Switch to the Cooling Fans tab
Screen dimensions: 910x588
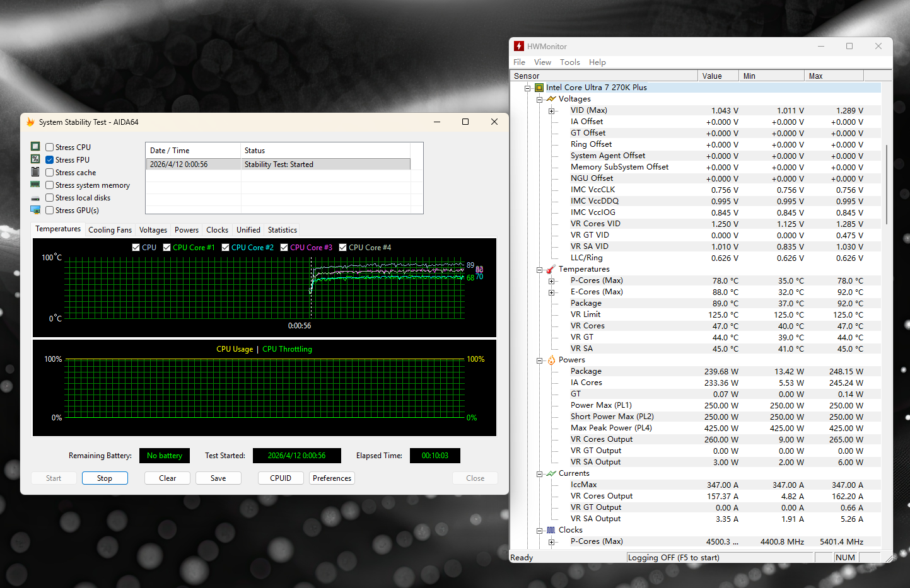point(110,230)
